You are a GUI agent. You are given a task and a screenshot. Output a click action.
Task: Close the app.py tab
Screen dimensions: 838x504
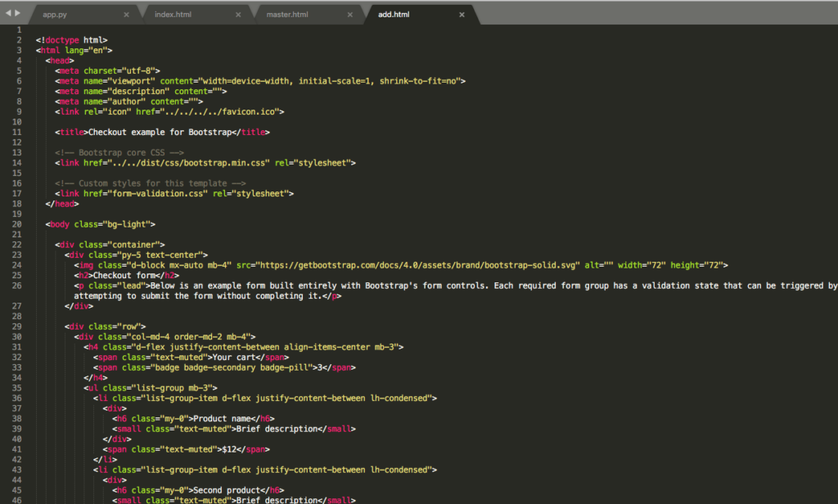[x=126, y=15]
